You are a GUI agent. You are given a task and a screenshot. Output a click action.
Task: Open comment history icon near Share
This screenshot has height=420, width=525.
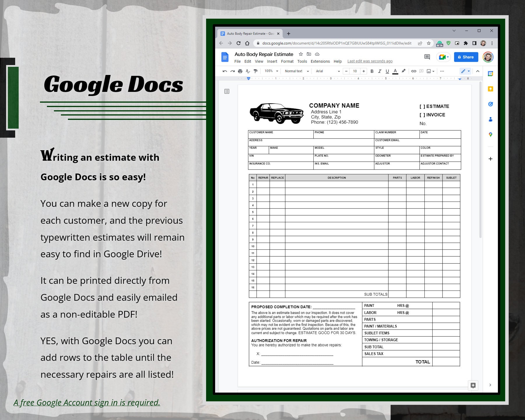427,57
